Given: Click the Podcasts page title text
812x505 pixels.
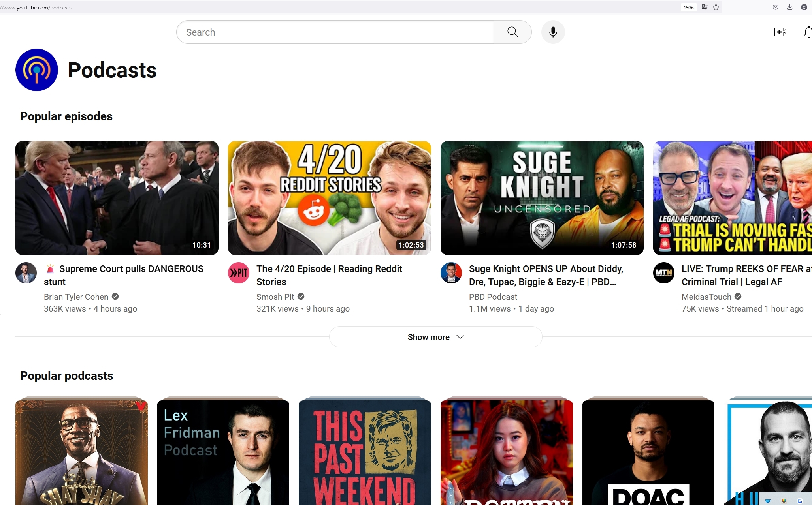Looking at the screenshot, I should [x=112, y=70].
